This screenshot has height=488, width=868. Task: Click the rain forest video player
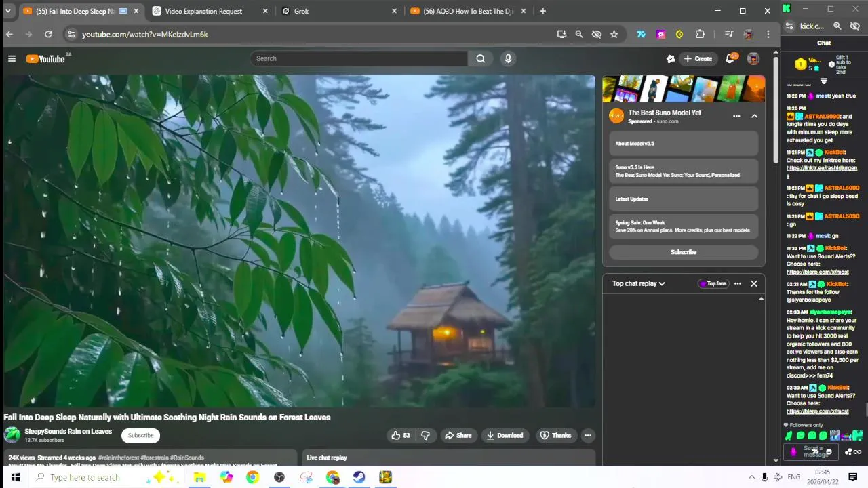(299, 241)
